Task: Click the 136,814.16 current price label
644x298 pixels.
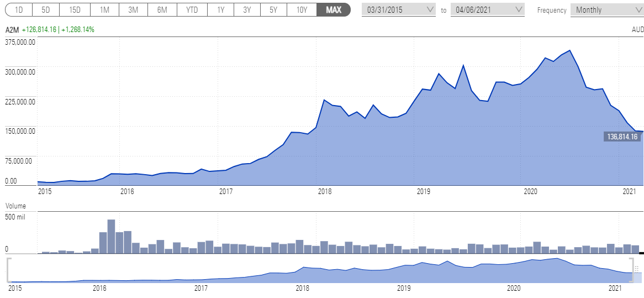Action: [622, 137]
